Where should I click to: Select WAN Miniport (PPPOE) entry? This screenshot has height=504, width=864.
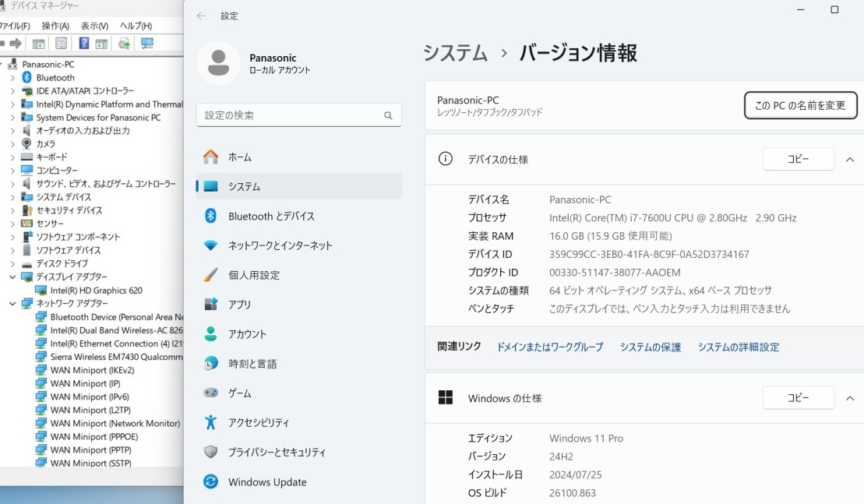94,437
